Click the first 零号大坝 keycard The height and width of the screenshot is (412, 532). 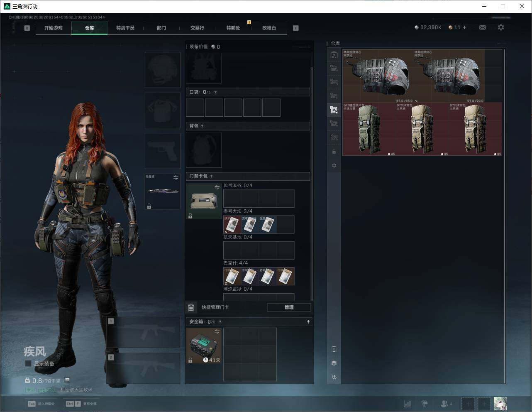(232, 225)
